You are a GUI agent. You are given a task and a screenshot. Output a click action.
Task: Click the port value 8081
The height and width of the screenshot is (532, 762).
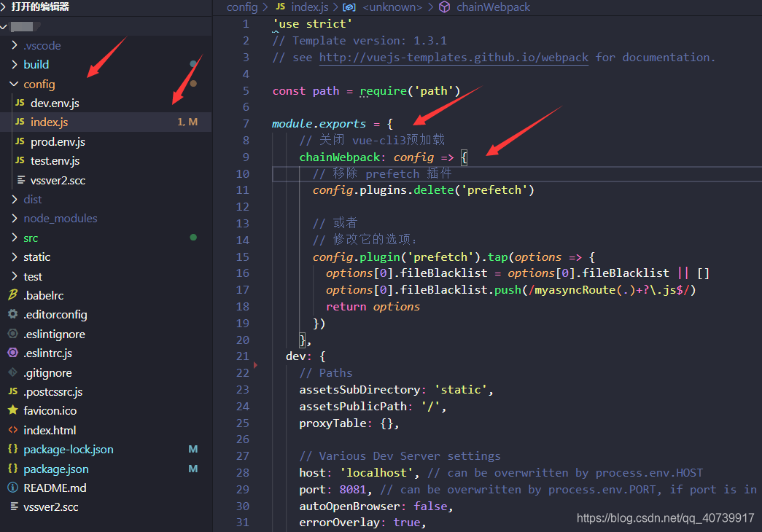[x=352, y=489]
